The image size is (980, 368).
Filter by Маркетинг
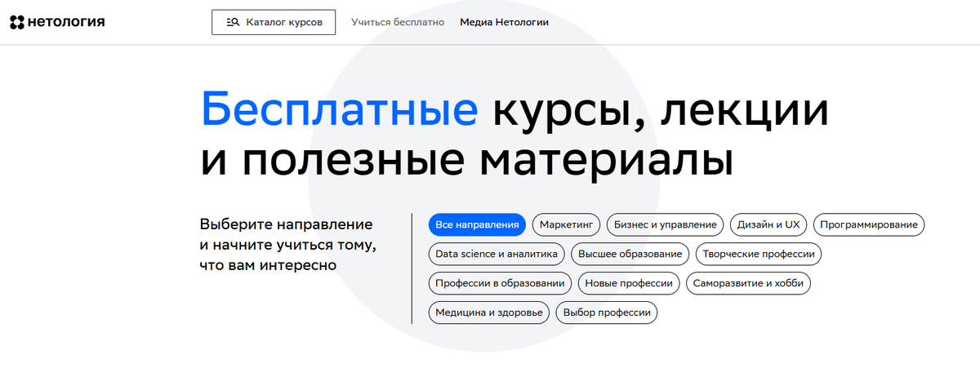coord(567,224)
